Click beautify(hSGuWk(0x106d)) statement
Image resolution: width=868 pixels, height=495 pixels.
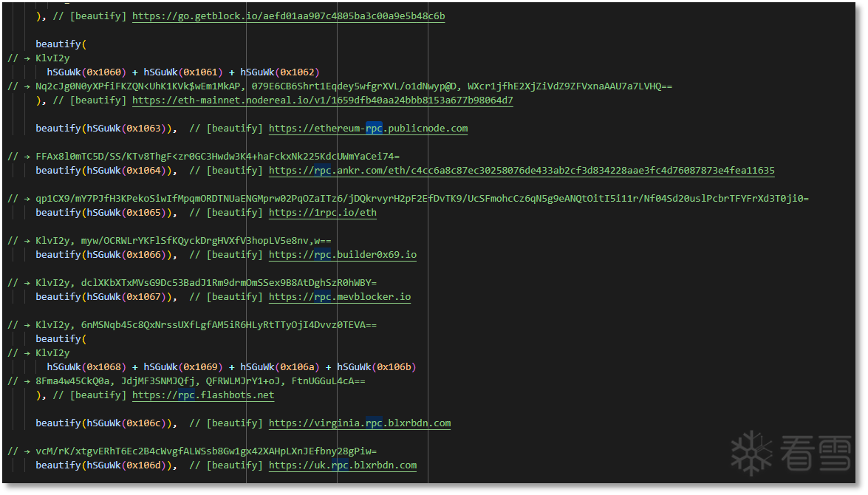pos(106,465)
